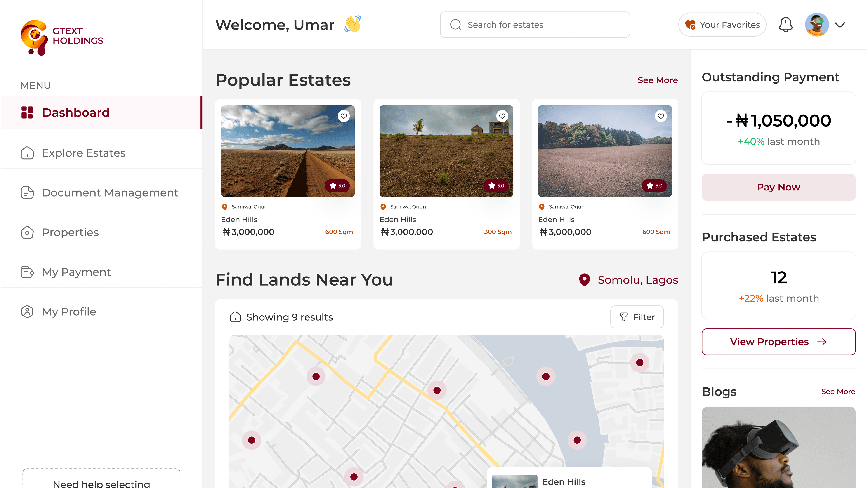Click the location pin on first estate card
The image size is (868, 488).
tap(224, 207)
